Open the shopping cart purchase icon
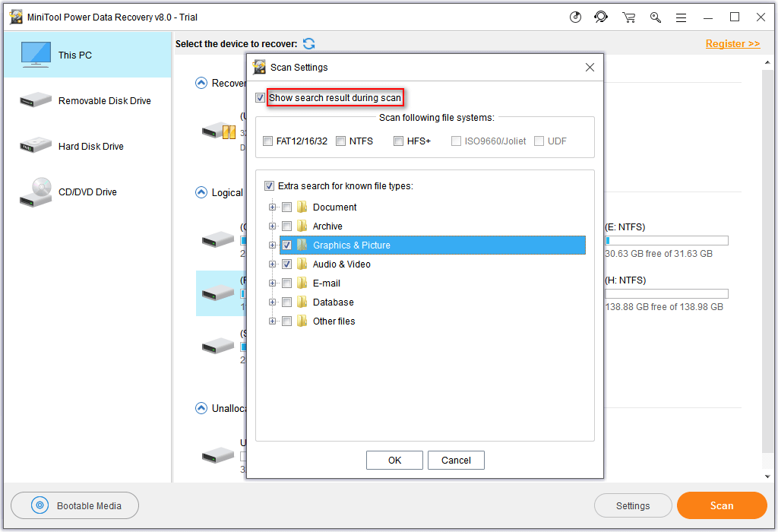 tap(628, 17)
